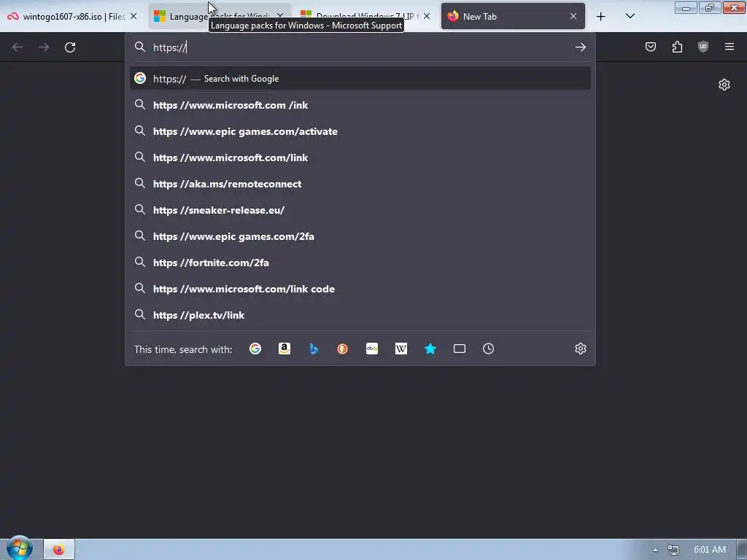The width and height of the screenshot is (747, 560).
Task: Click Firefox taskbar button
Action: pos(59,550)
